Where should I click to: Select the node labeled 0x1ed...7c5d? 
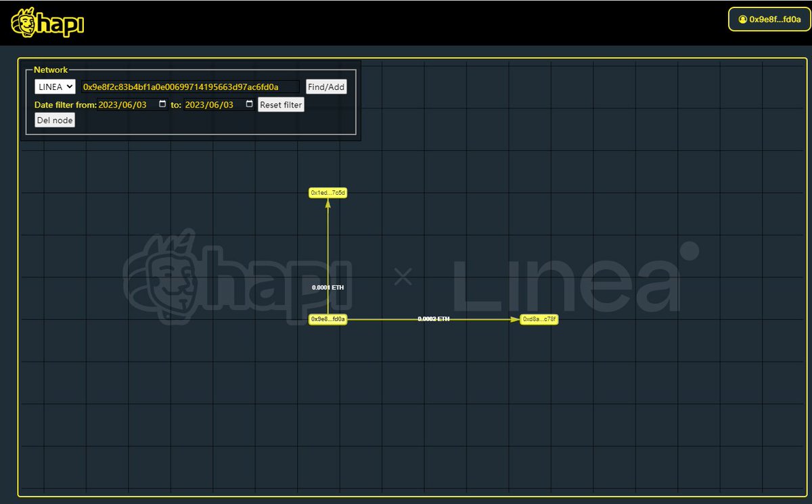point(327,192)
